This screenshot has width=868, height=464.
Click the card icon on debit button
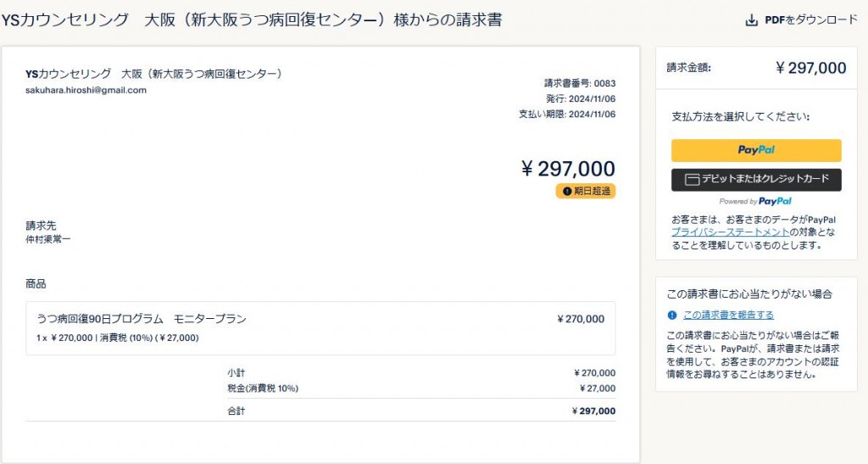coord(692,180)
